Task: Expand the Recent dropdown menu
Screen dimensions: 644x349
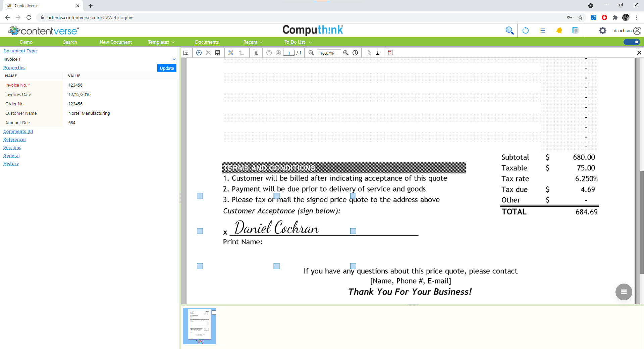Action: 253,42
